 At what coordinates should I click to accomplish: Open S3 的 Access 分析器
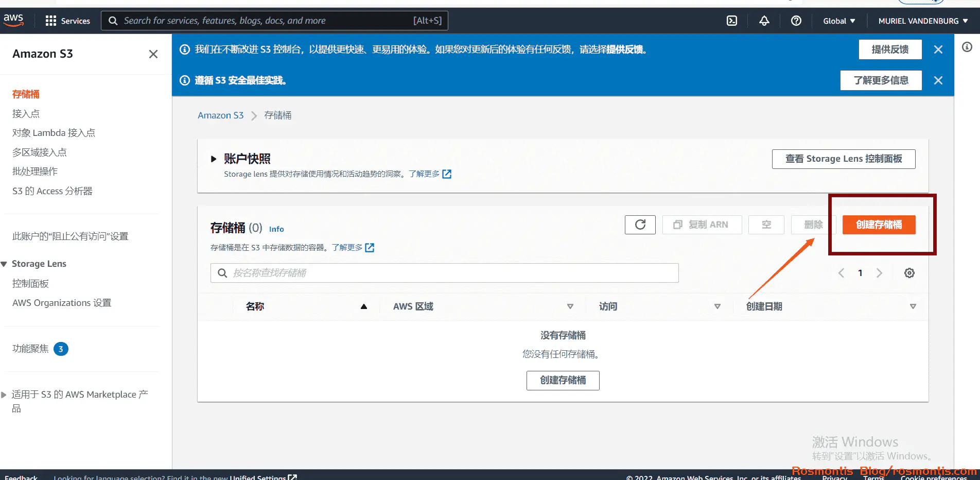(x=52, y=191)
